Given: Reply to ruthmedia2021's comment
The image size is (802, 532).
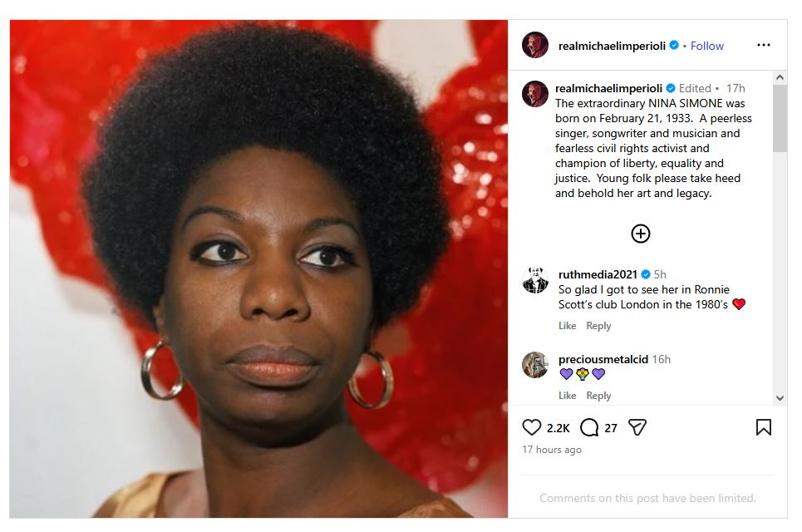Looking at the screenshot, I should click(x=598, y=326).
